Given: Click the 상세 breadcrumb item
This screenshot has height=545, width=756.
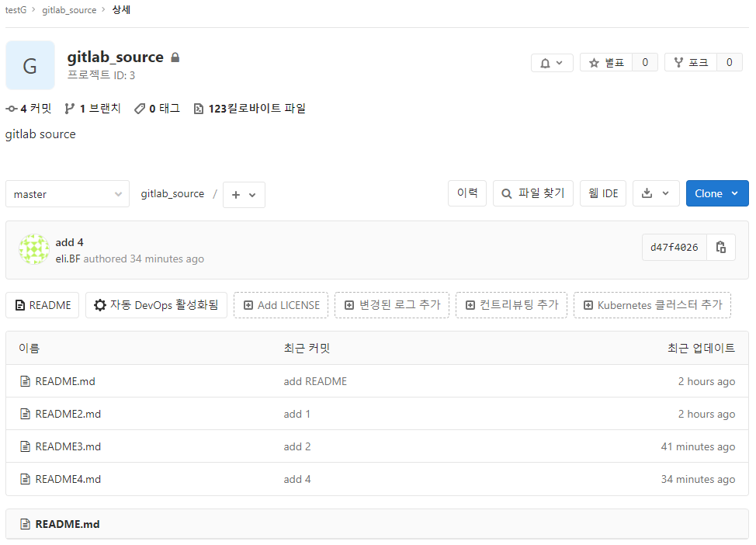Looking at the screenshot, I should 121,10.
